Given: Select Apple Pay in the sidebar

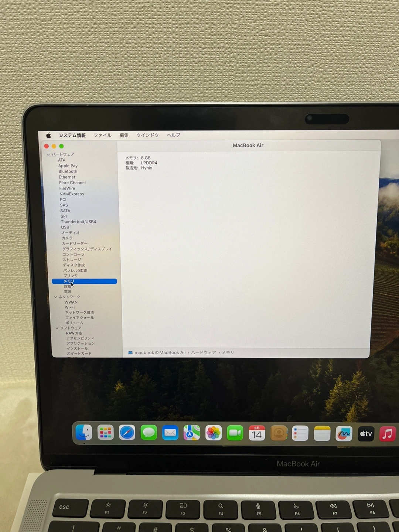Looking at the screenshot, I should pos(68,166).
